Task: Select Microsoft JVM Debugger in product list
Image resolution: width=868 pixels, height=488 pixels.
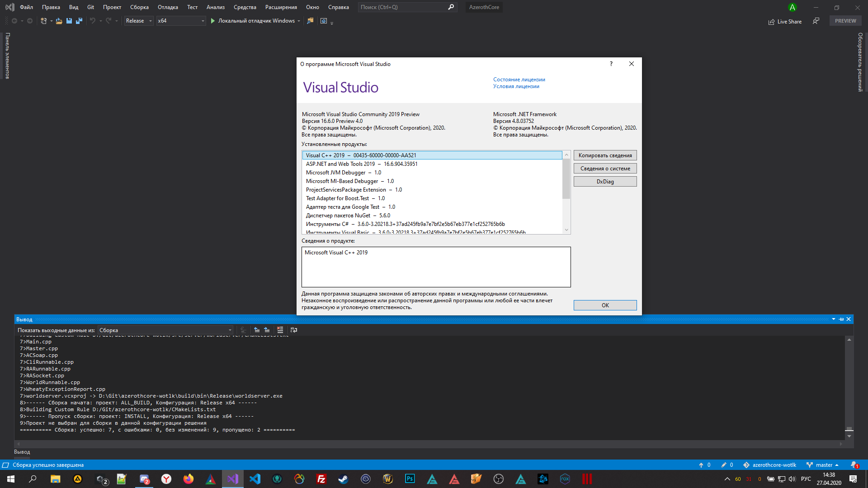Action: click(432, 173)
